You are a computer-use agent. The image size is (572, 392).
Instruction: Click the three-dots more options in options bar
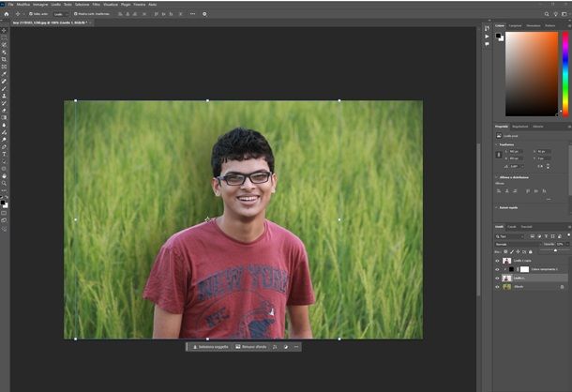(x=192, y=14)
